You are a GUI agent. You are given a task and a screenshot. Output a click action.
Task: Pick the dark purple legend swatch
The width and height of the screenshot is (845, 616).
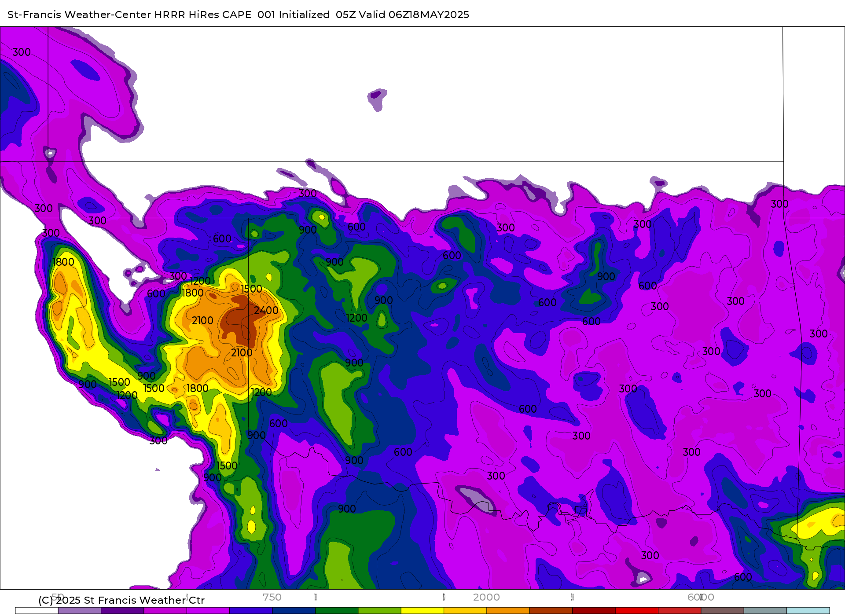click(x=122, y=611)
